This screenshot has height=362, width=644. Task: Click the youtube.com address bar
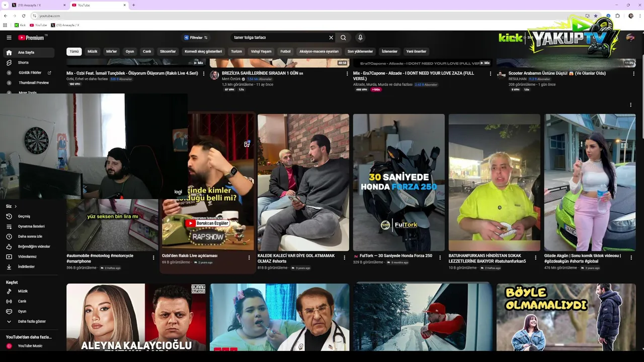(307, 16)
